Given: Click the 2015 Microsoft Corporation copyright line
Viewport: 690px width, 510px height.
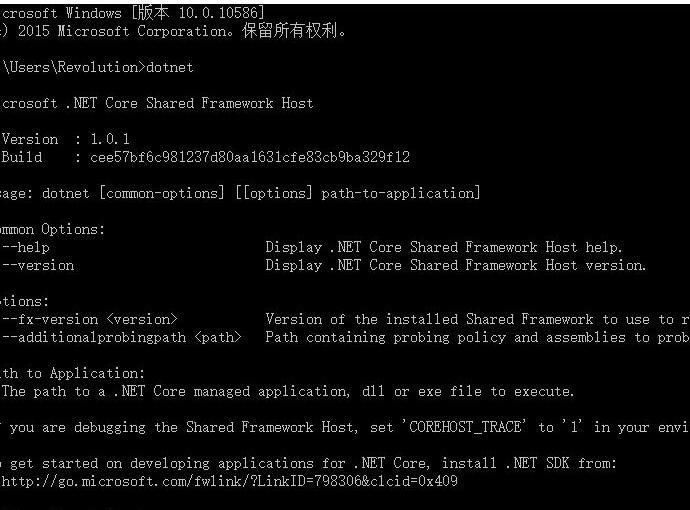Looking at the screenshot, I should click(x=173, y=31).
